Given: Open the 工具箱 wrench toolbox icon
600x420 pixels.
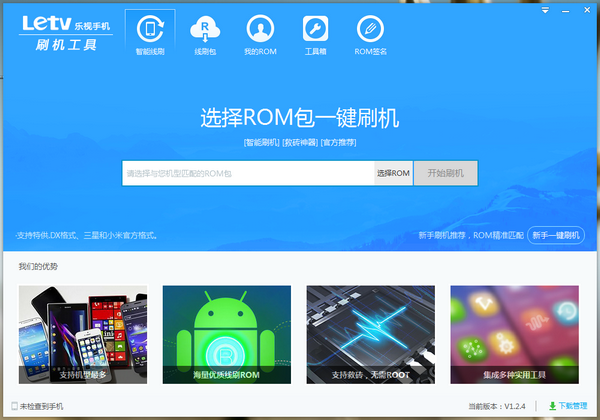Looking at the screenshot, I should tap(315, 29).
